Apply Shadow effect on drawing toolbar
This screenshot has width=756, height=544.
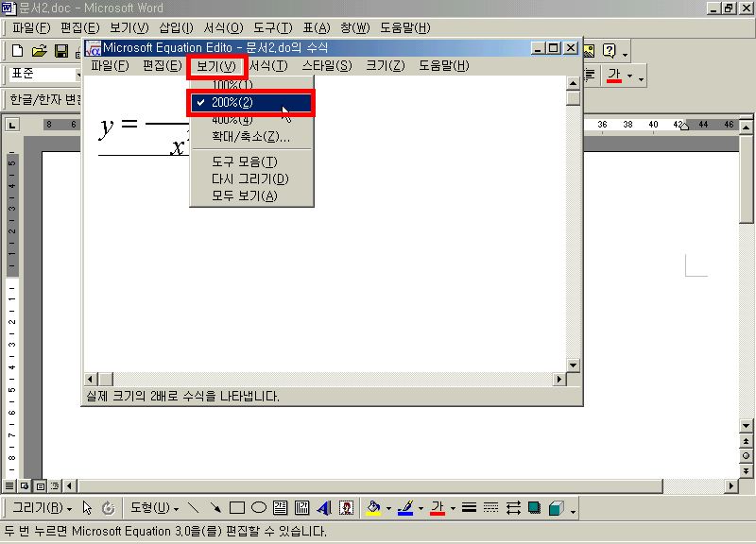pos(534,508)
